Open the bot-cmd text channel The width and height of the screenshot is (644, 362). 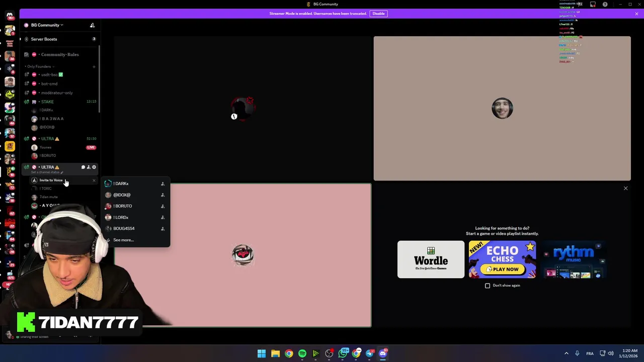60,83
